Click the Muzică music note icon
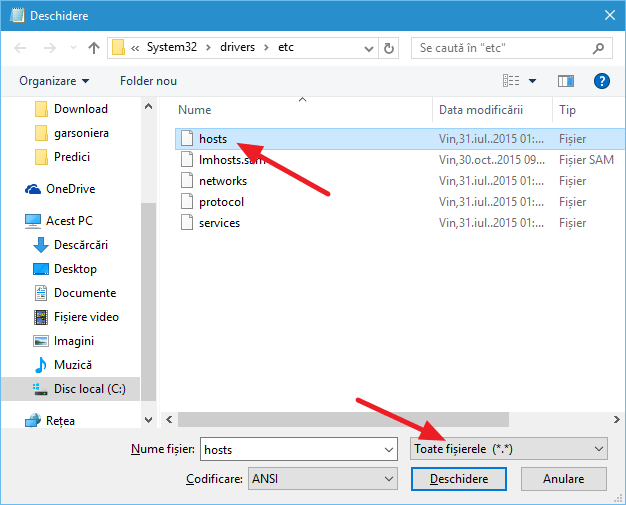This screenshot has width=626, height=505. pos(40,364)
